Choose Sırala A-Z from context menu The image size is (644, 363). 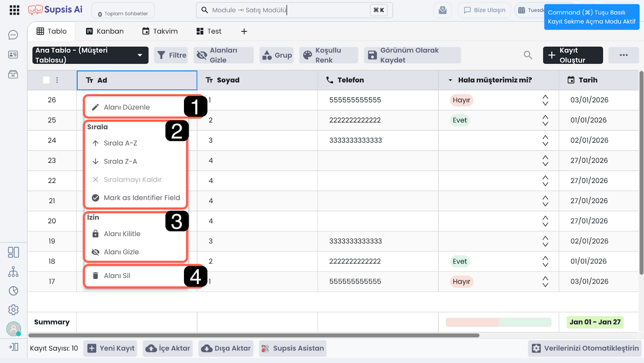pyautogui.click(x=120, y=143)
